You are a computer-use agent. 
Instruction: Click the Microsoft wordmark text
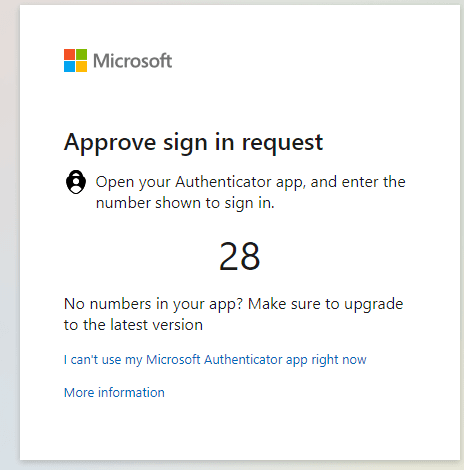coord(133,61)
